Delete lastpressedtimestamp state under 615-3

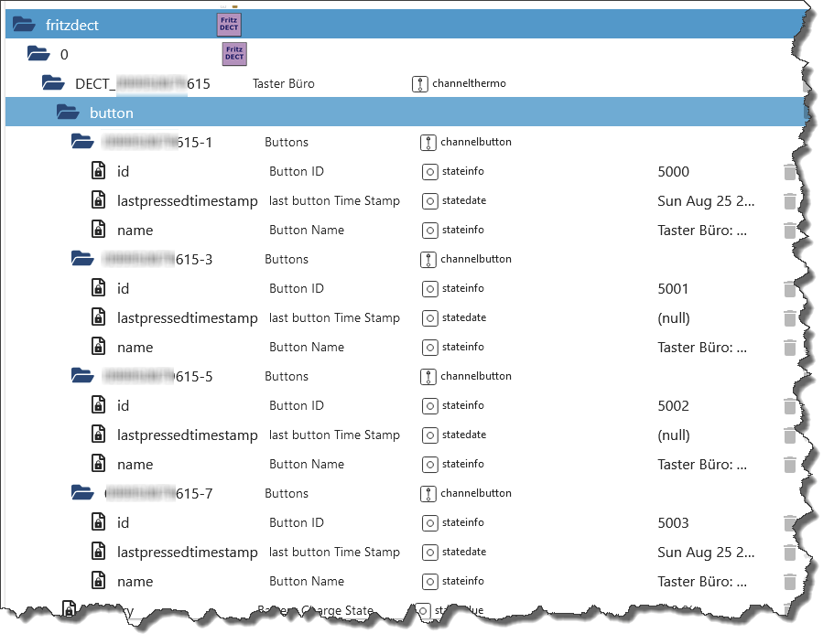(x=790, y=317)
